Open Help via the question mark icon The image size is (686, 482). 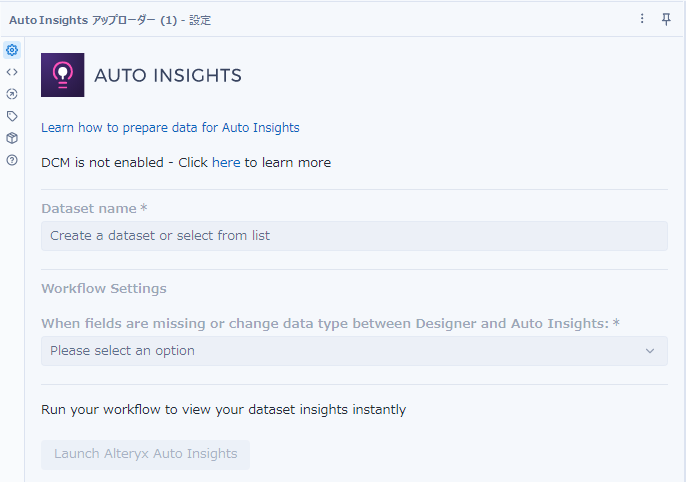coord(12,160)
